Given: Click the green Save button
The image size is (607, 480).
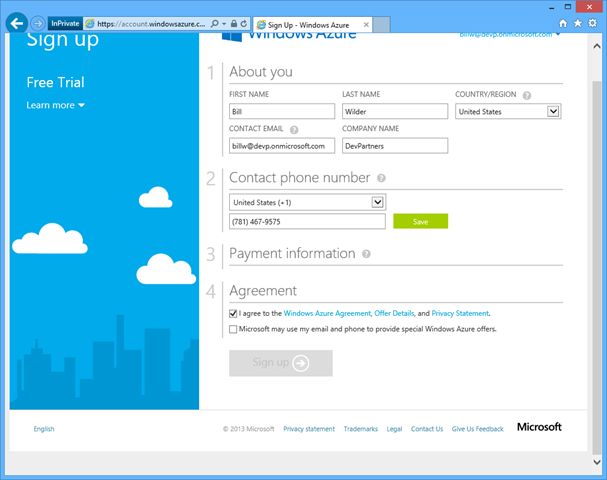Looking at the screenshot, I should pyautogui.click(x=420, y=222).
